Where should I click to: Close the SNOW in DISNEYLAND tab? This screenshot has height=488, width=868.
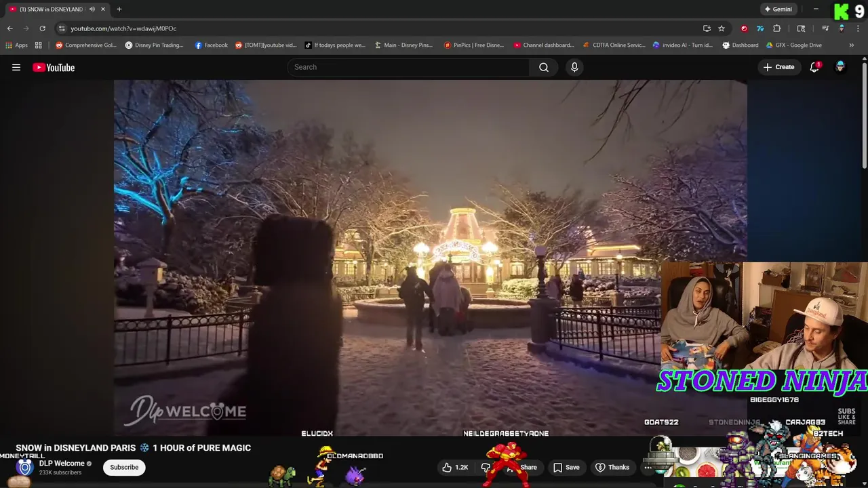(x=103, y=9)
